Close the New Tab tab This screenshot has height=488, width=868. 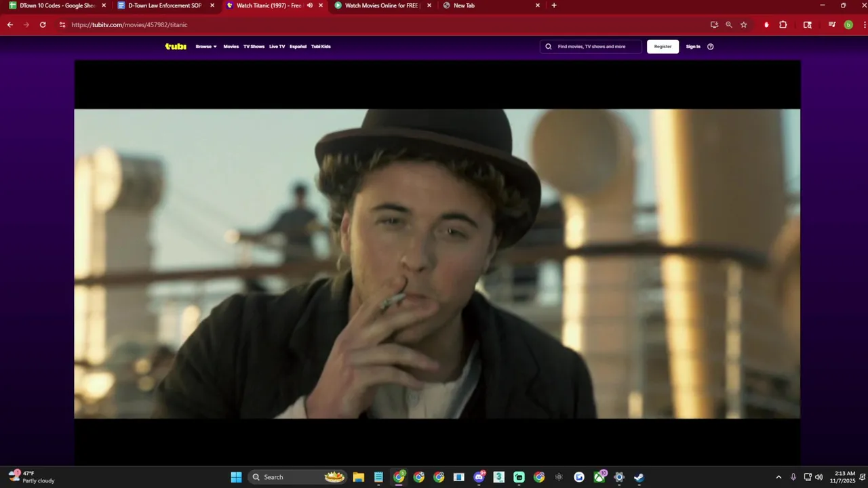click(538, 5)
